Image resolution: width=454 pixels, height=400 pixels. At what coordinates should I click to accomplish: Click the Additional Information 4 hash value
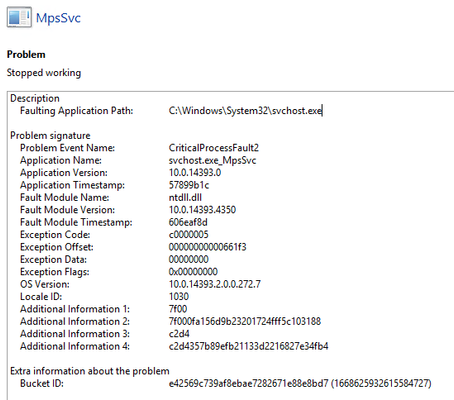pos(248,346)
